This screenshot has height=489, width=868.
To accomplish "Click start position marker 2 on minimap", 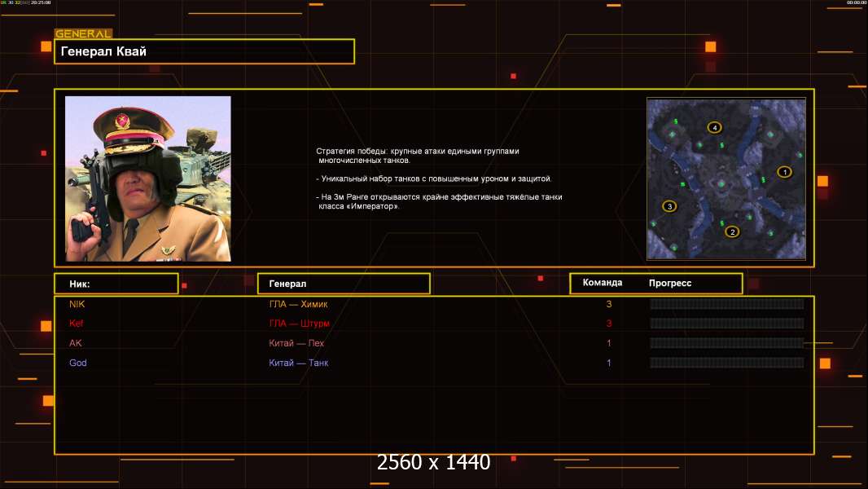I will [732, 231].
